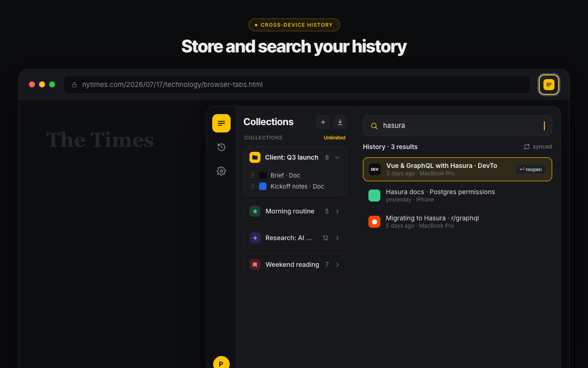
Task: Click the Client: Q3 launch title
Action: coord(292,157)
